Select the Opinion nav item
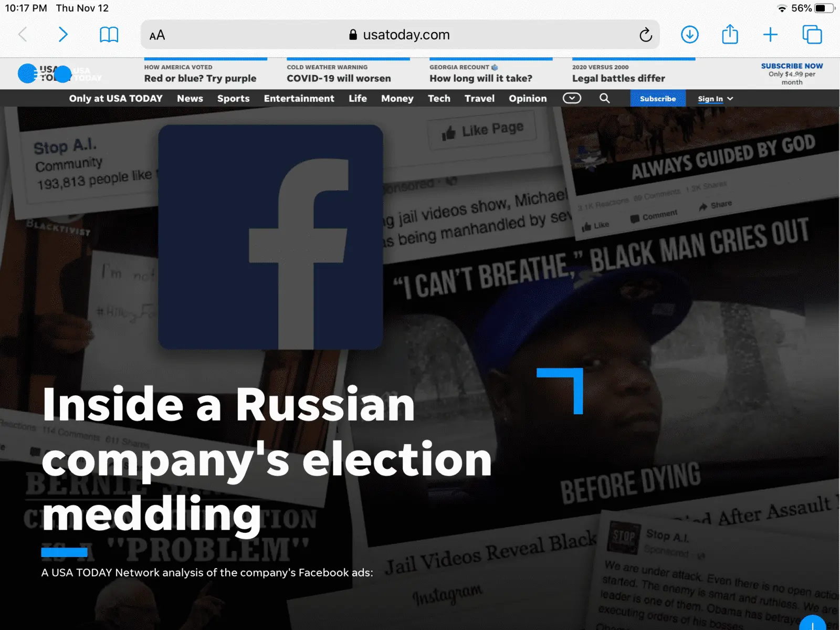The image size is (840, 630). click(x=528, y=98)
